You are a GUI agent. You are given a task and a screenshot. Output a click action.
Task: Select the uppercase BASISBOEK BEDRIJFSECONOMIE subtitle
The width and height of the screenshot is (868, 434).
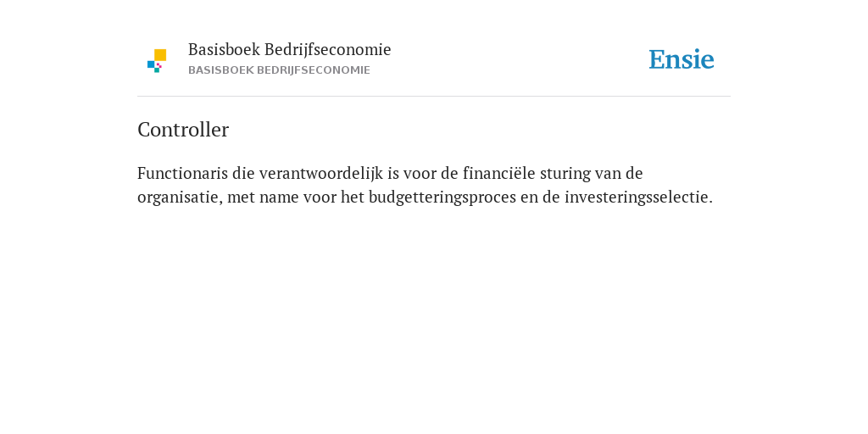click(279, 70)
